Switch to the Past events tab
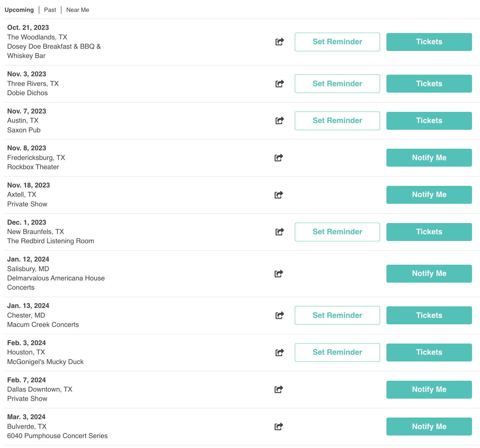Image resolution: width=480 pixels, height=448 pixels. (x=50, y=10)
